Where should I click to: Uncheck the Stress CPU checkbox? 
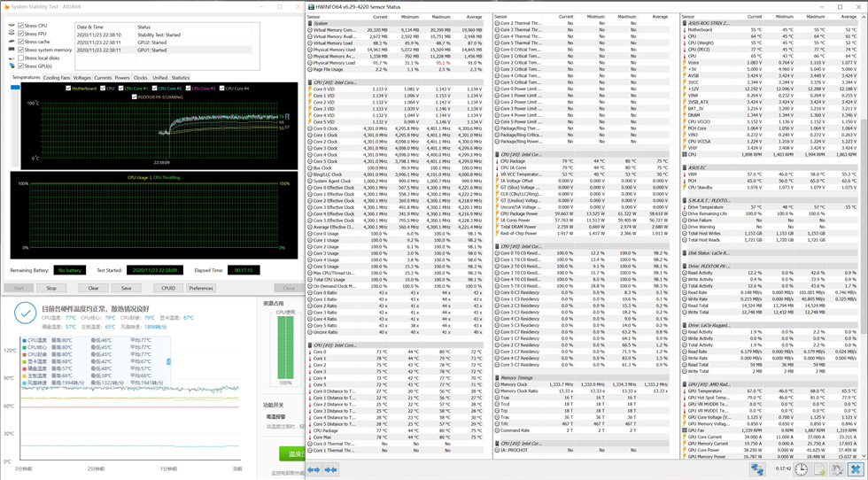click(x=20, y=26)
